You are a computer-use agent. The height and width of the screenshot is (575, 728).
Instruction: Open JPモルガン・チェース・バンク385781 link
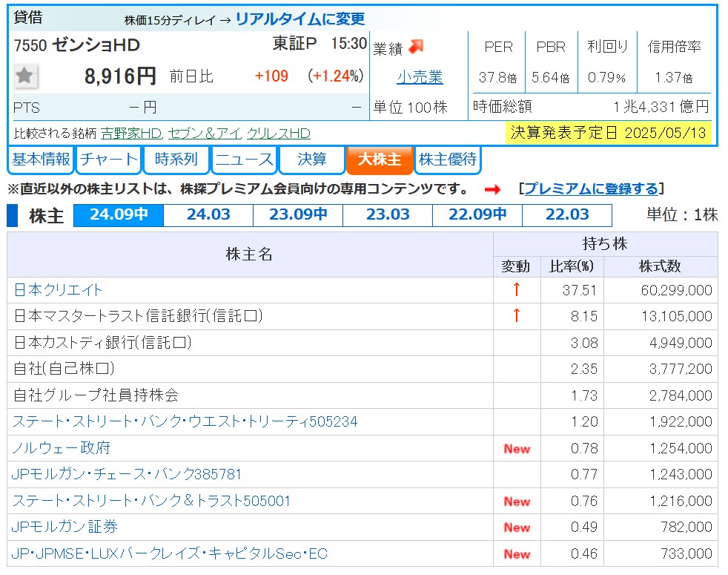[126, 473]
